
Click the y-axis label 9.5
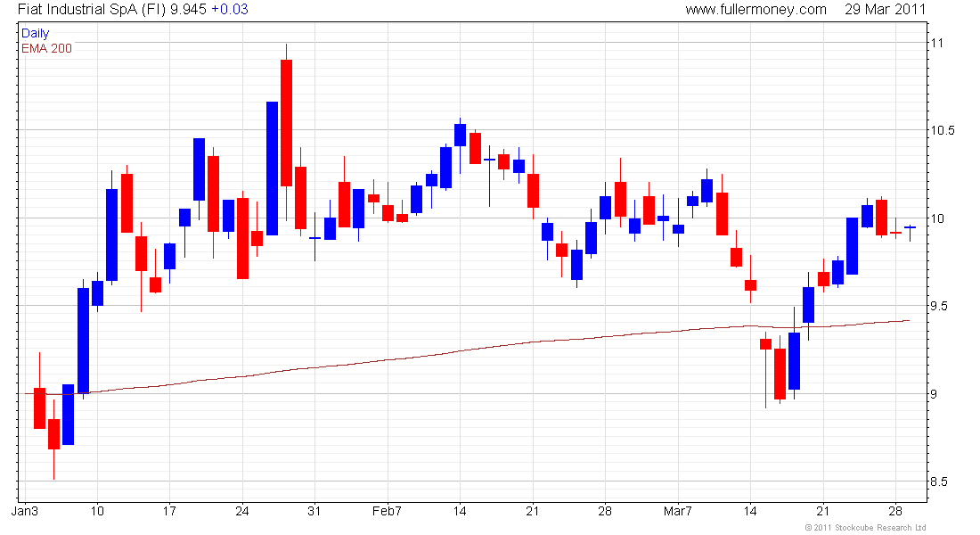click(x=939, y=306)
